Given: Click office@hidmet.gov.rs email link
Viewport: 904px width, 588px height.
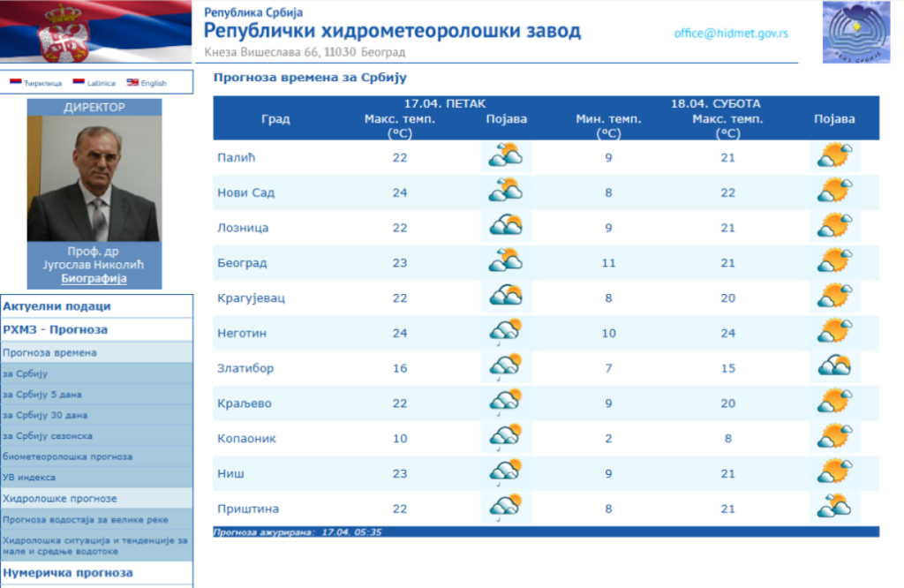Looking at the screenshot, I should (730, 34).
